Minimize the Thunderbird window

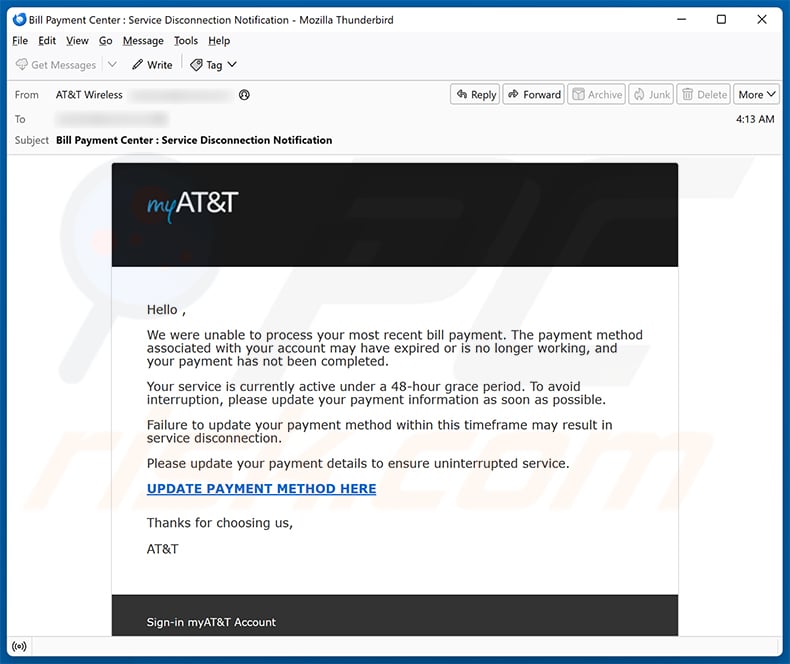[x=682, y=20]
